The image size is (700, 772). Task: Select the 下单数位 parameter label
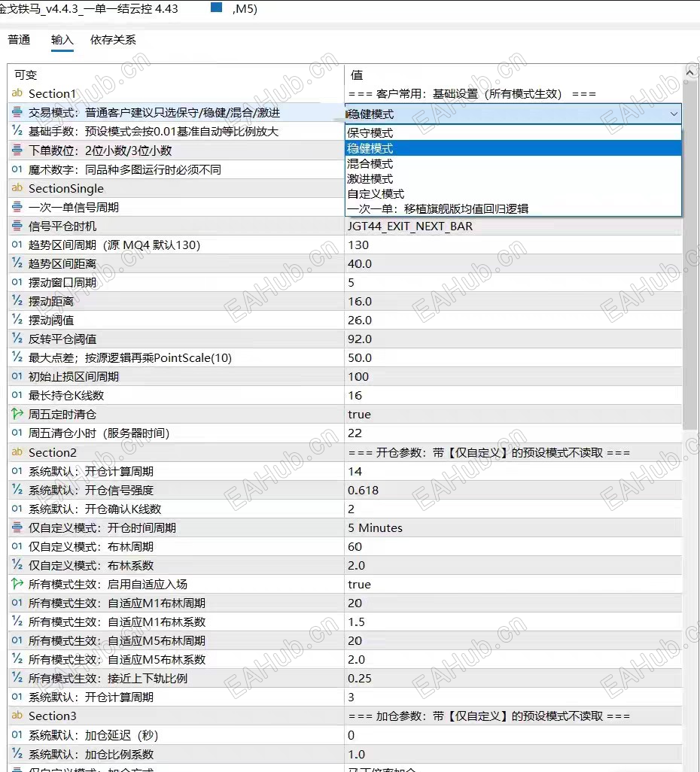(100, 150)
